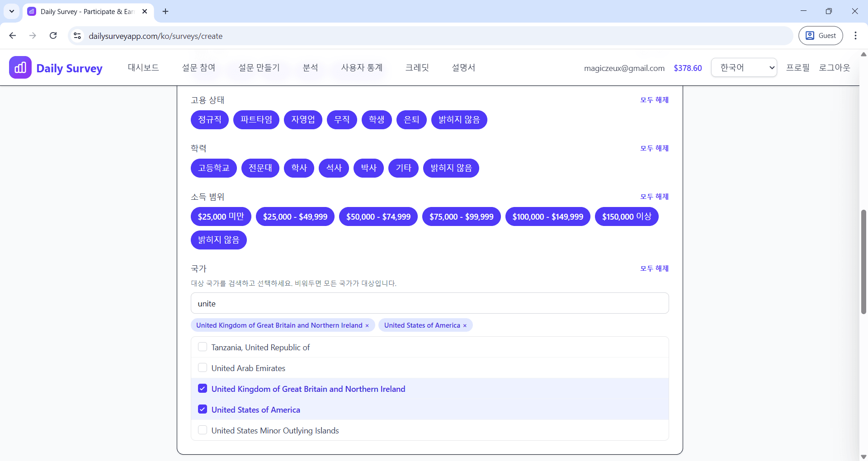Click the country search input field

point(429,303)
